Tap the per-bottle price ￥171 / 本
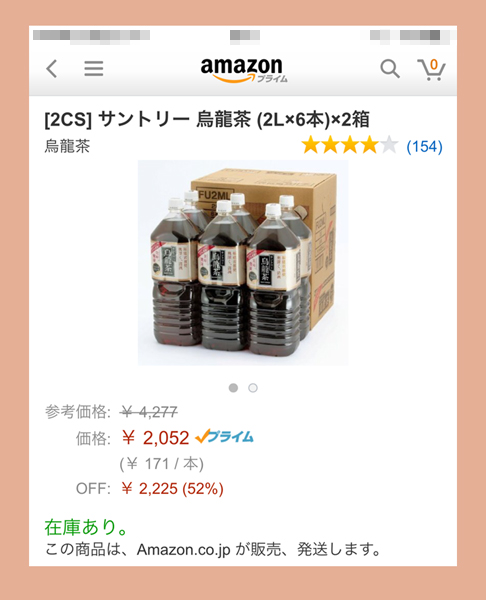The height and width of the screenshot is (600, 486). point(161,464)
